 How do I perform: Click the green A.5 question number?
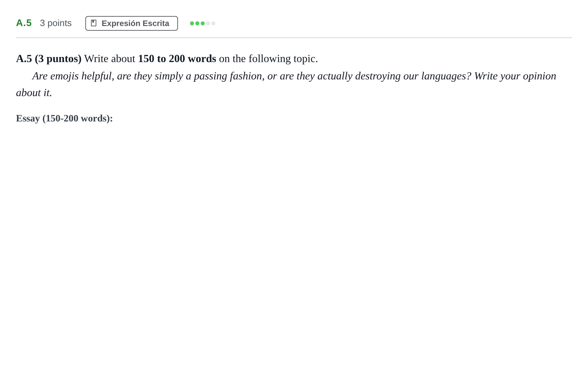[24, 23]
